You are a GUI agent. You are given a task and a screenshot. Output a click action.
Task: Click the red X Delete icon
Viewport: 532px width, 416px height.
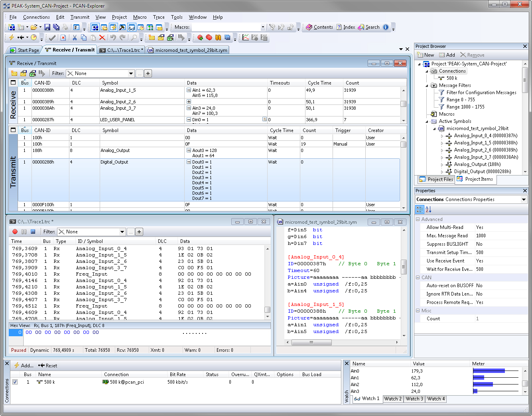point(102,37)
